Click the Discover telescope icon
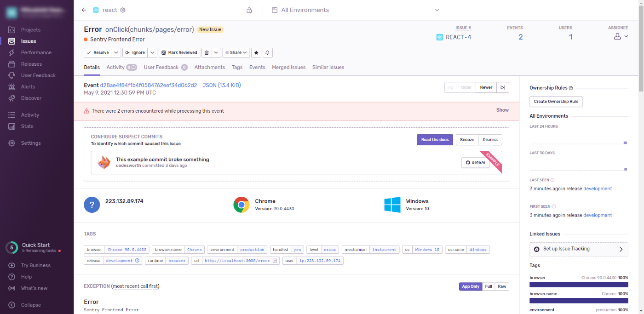Viewport: 644px width, 314px height. (x=12, y=98)
